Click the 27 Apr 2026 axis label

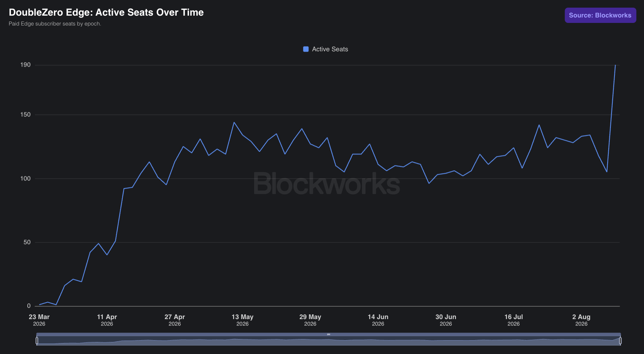tap(174, 320)
